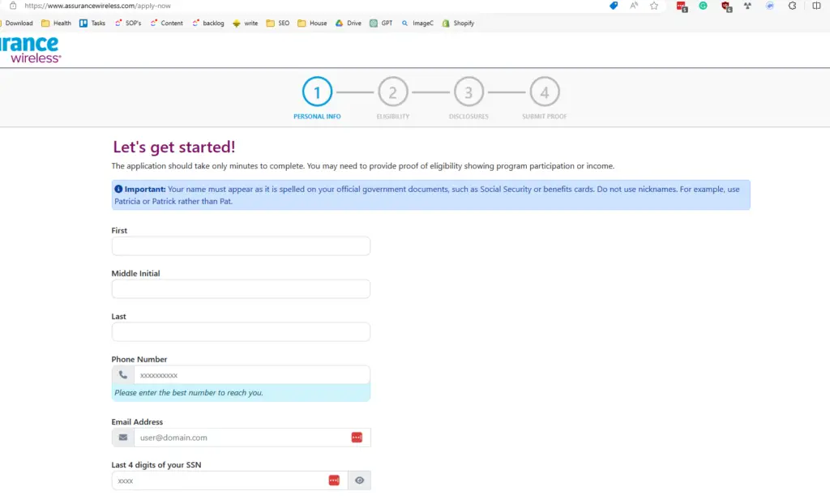
Task: Open Read Aloud from address bar
Action: click(x=634, y=6)
